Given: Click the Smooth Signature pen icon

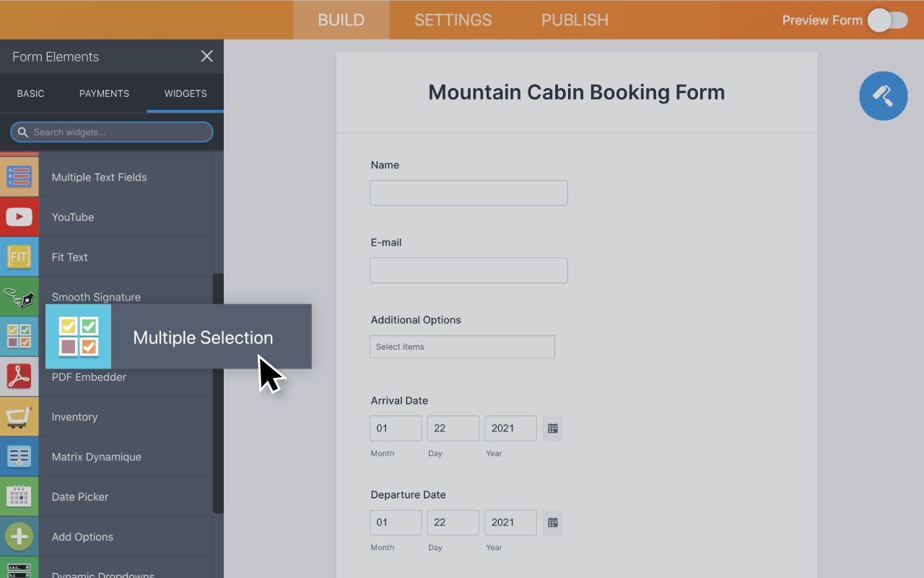Looking at the screenshot, I should [x=19, y=296].
